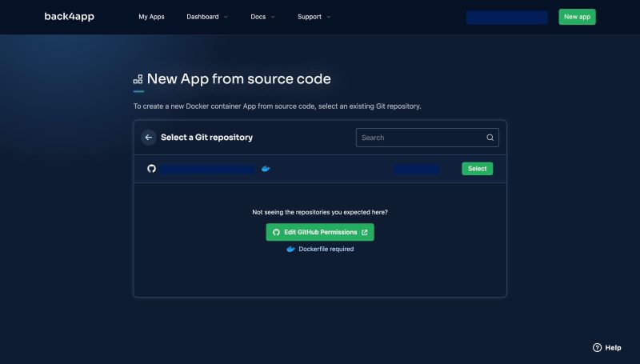
Task: Go back with the left arrow icon
Action: (x=149, y=138)
